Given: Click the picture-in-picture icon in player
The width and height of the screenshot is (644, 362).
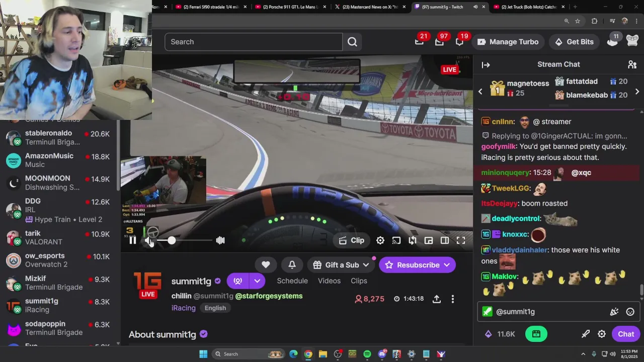Looking at the screenshot, I should click(429, 240).
